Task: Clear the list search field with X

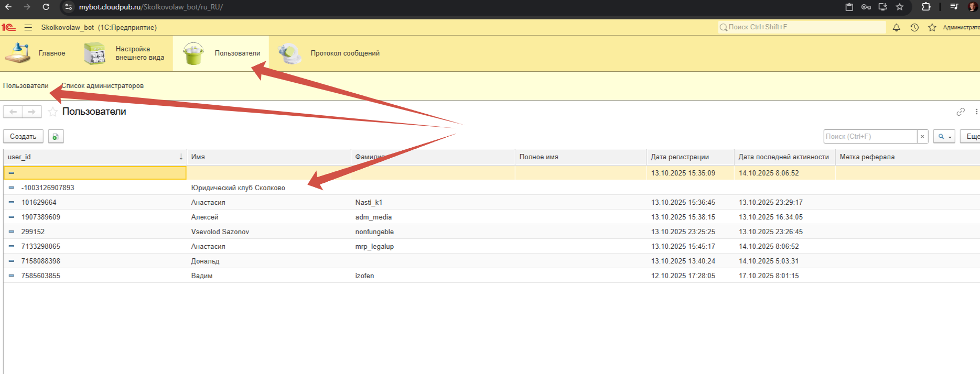Action: tap(922, 137)
